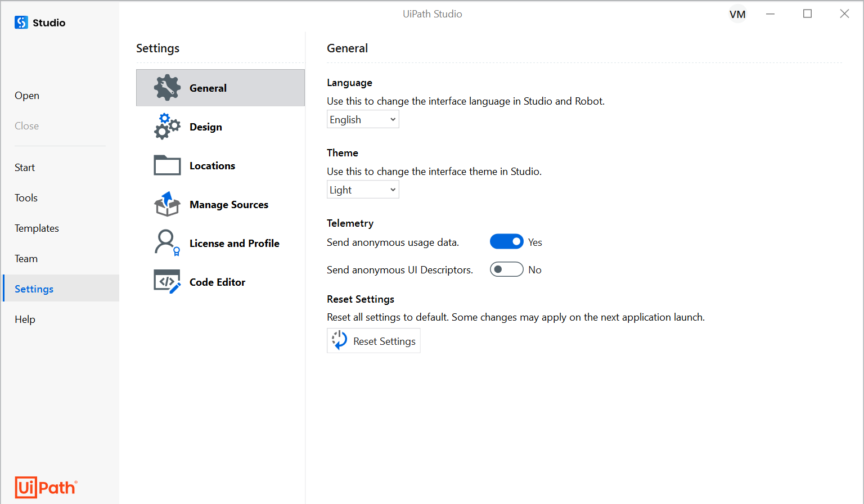This screenshot has width=864, height=504.
Task: Open the Theme dropdown showing Light
Action: 363,190
